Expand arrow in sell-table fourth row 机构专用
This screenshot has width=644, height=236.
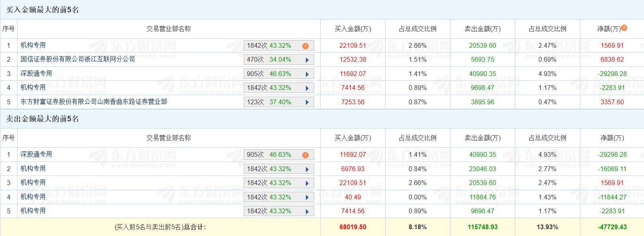(307, 197)
